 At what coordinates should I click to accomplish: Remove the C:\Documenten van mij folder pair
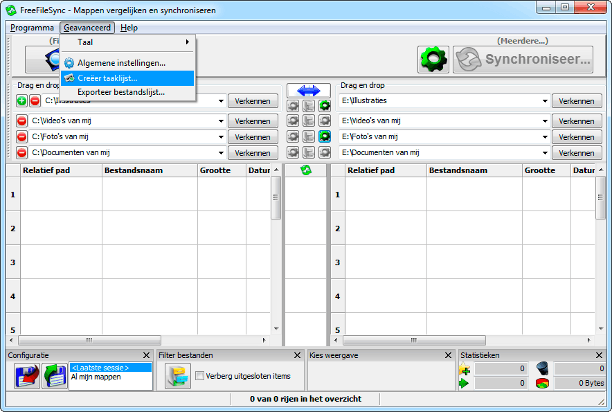[x=22, y=153]
